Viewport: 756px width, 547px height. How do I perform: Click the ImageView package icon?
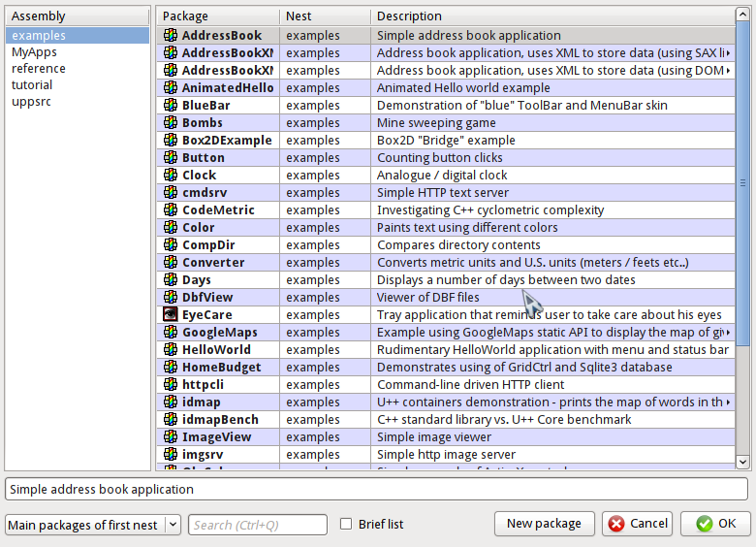[x=171, y=437]
